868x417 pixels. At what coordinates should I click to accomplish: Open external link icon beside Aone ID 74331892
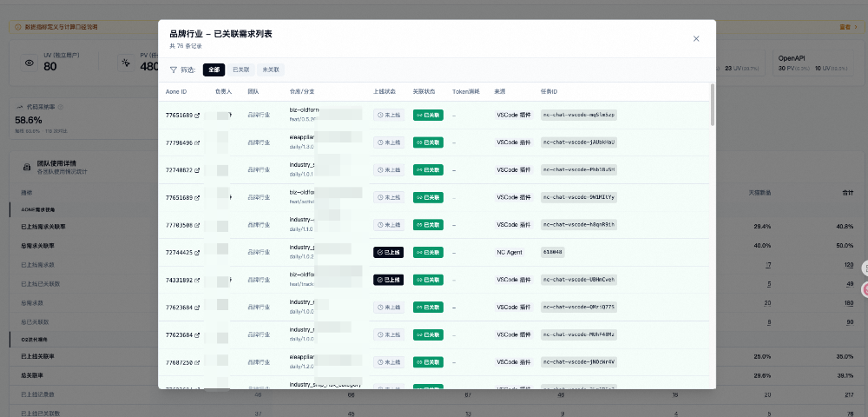point(198,281)
